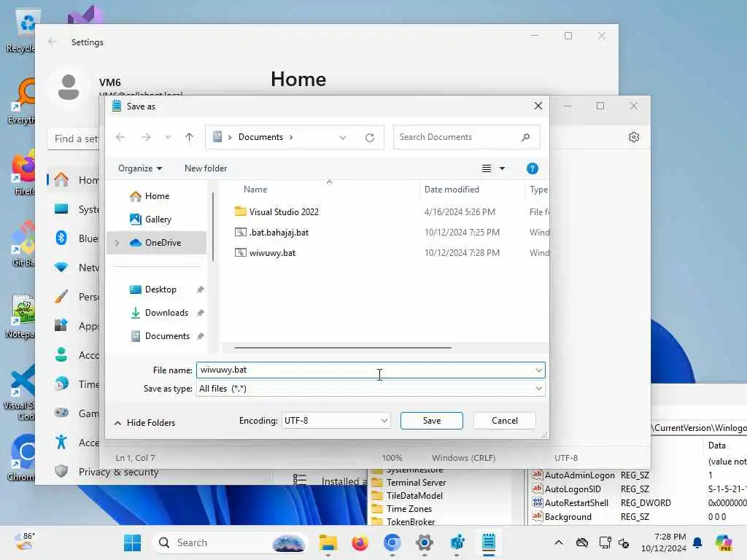Click the taskbar Search box
The image size is (747, 560).
pyautogui.click(x=231, y=542)
